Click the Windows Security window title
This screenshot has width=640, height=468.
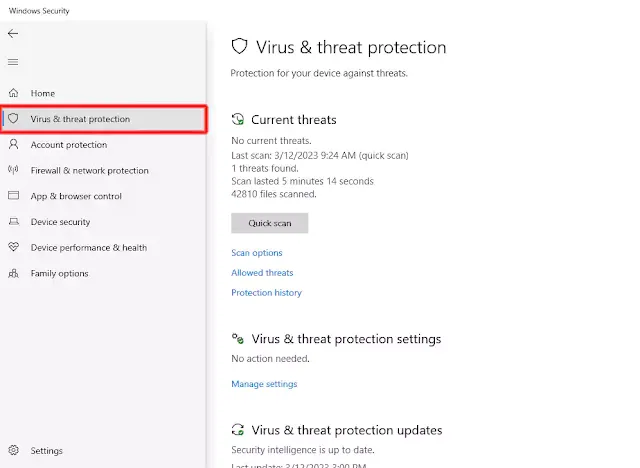tap(39, 11)
